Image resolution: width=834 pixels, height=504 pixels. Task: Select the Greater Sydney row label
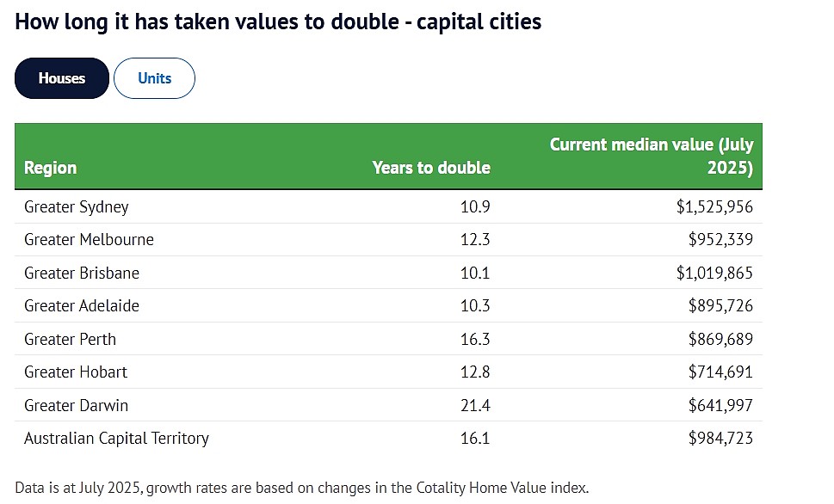coord(77,206)
